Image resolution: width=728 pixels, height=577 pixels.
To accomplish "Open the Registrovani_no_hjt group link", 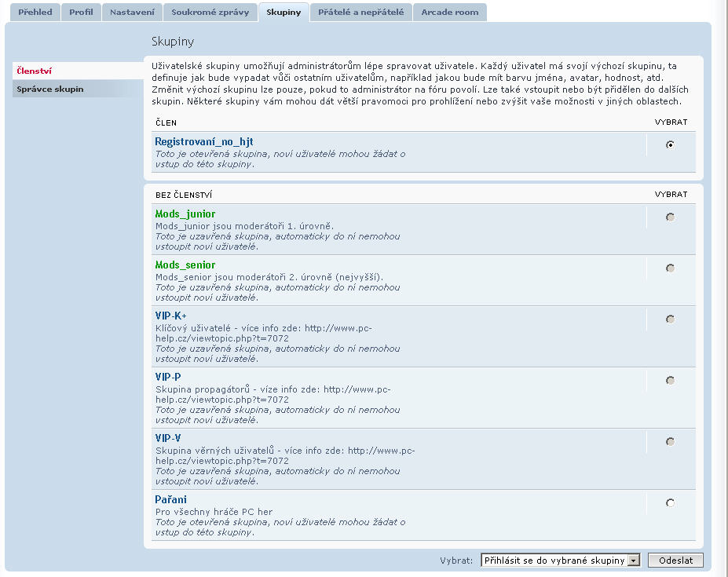I will pos(204,142).
